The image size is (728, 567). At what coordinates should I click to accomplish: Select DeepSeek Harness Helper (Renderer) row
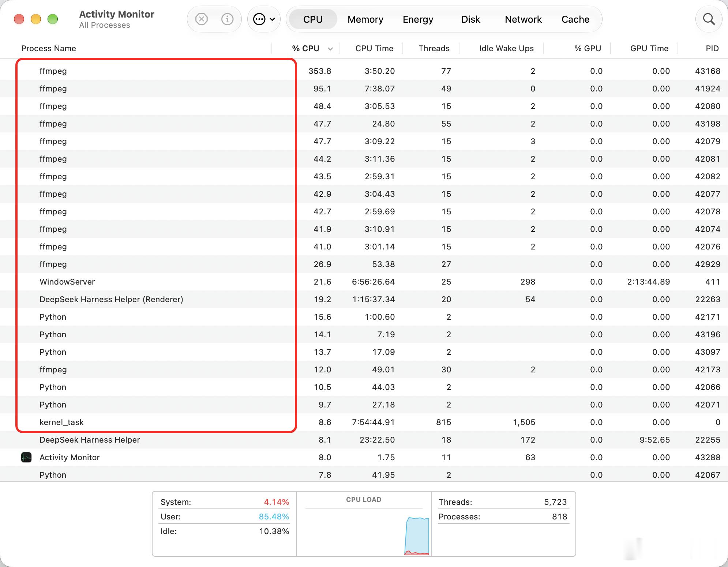click(364, 299)
